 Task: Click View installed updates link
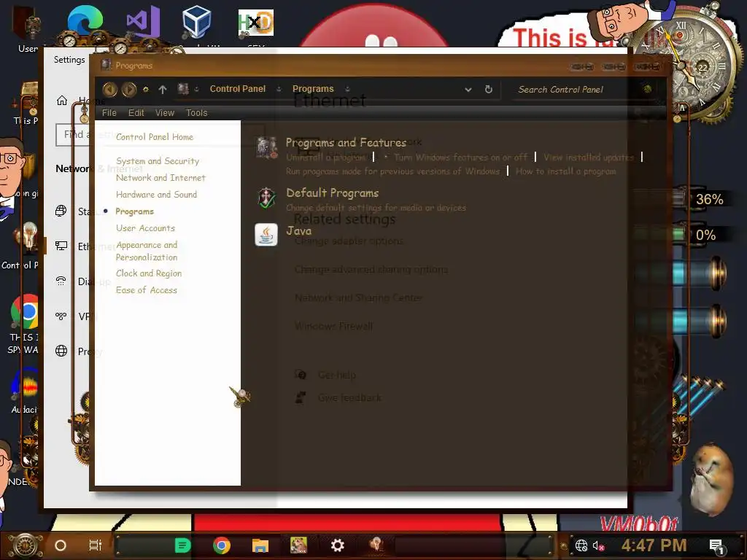coord(589,157)
